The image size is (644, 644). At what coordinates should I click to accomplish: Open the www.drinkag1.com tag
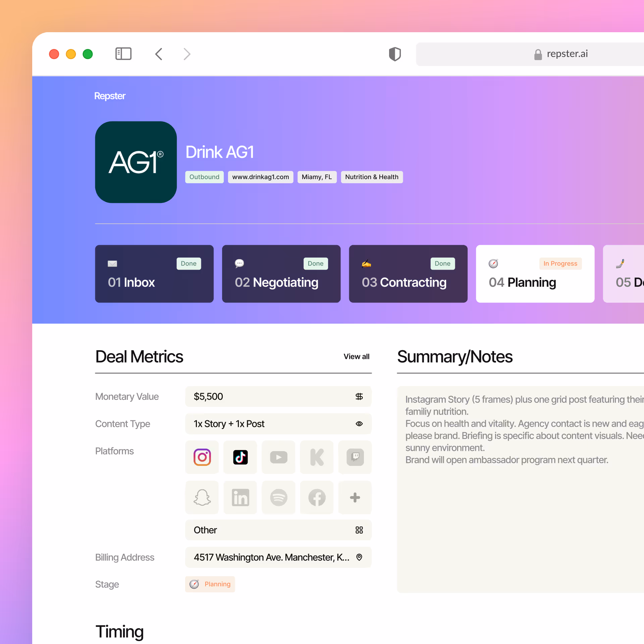click(x=261, y=177)
